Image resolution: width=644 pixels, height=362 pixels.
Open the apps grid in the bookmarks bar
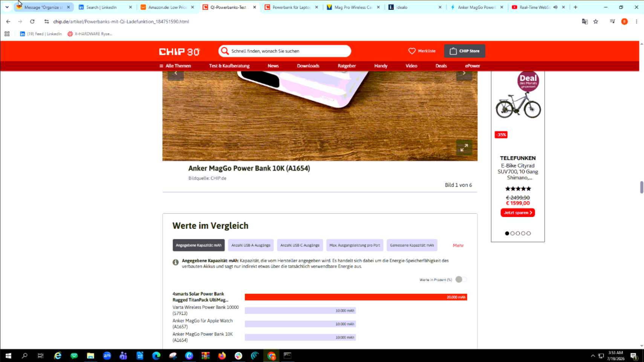tap(7, 34)
